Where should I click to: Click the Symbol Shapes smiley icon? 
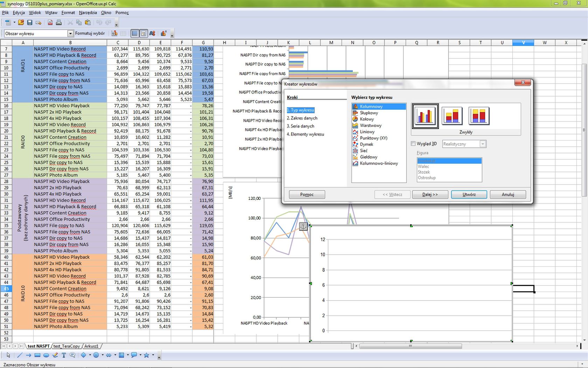96,355
